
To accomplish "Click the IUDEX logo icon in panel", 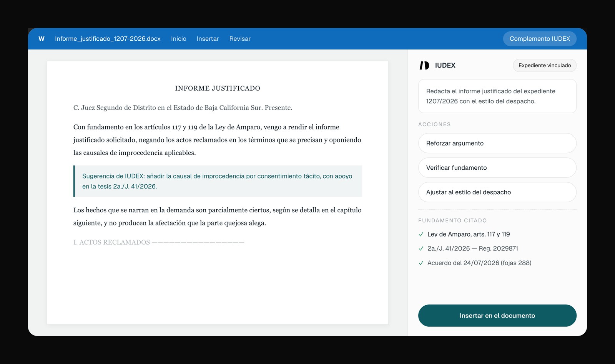I will point(424,65).
